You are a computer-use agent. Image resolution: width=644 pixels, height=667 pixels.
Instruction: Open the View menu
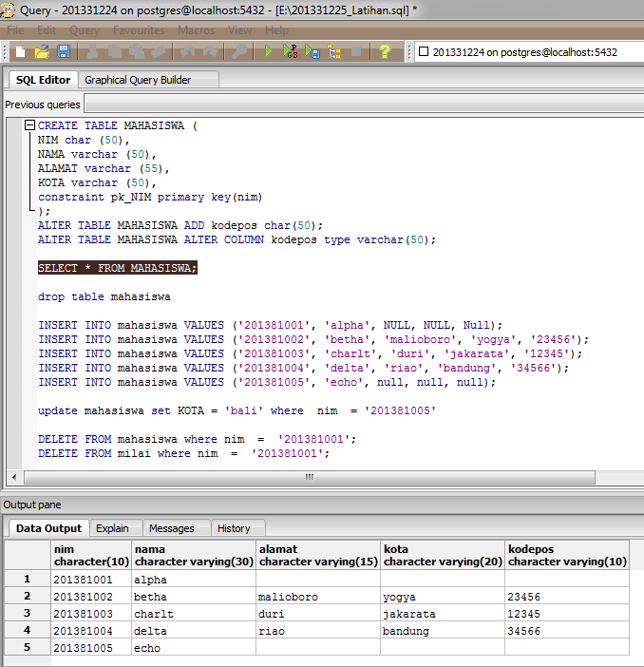239,30
